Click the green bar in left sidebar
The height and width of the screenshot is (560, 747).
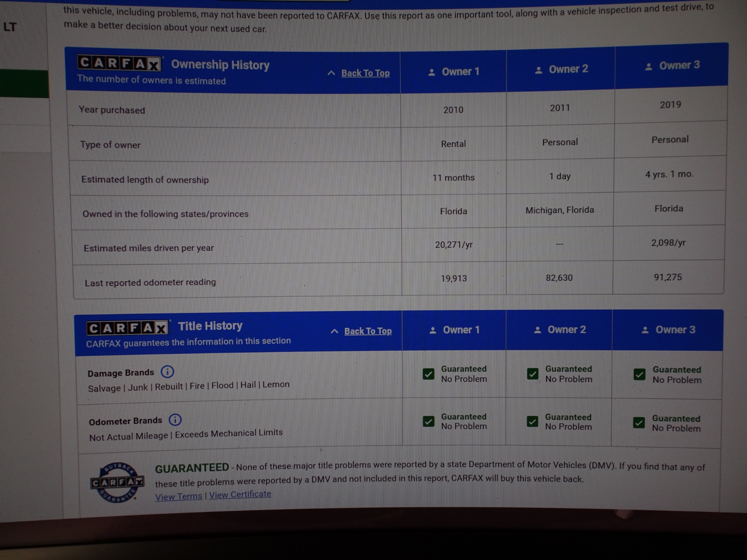pos(24,84)
